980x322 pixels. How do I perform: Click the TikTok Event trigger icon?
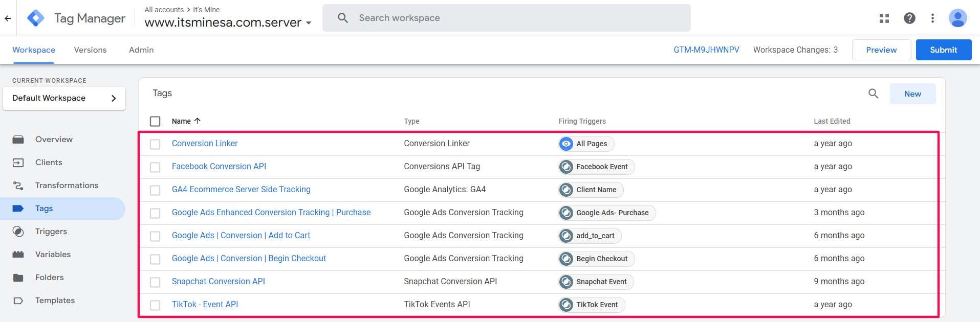(566, 305)
